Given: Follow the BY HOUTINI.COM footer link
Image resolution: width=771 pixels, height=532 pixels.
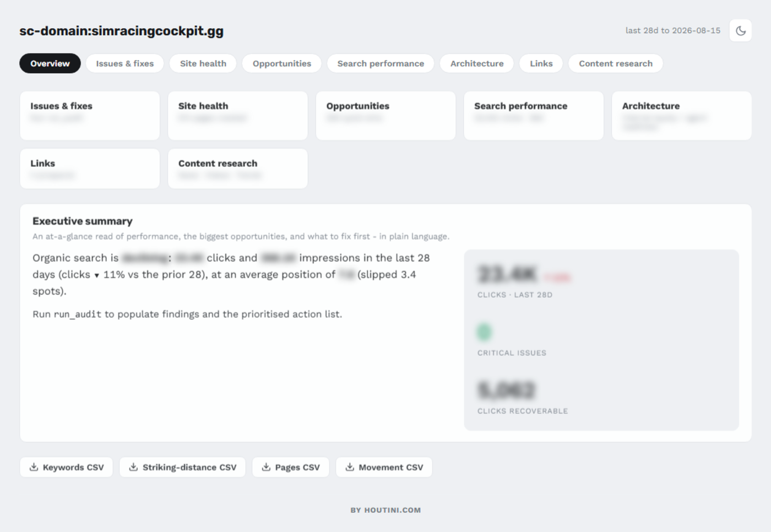Looking at the screenshot, I should click(385, 510).
